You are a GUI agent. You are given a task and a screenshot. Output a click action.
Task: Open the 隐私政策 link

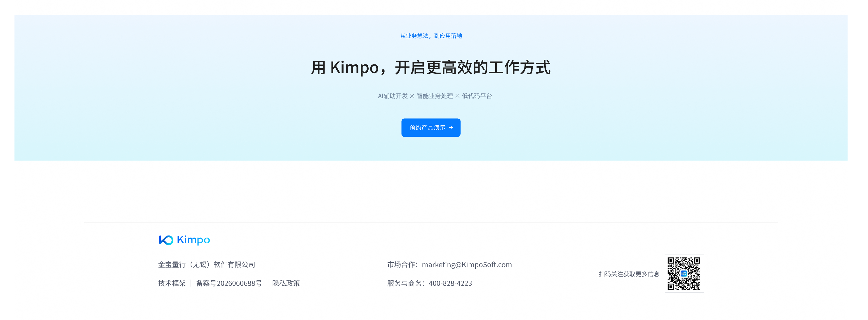pos(286,283)
